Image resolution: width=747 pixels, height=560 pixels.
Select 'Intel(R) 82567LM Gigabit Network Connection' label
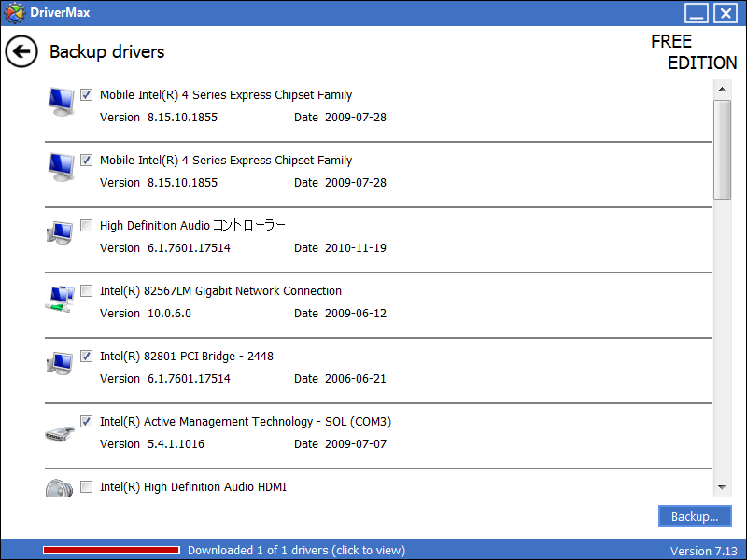(x=220, y=290)
